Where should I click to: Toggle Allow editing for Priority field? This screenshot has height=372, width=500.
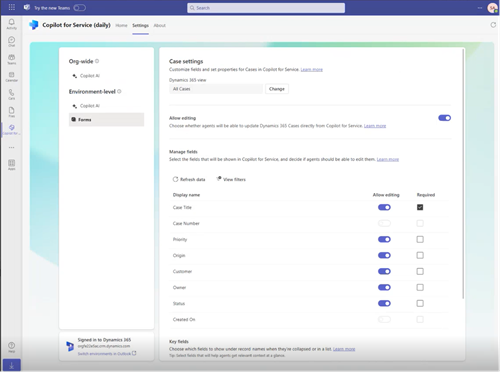pos(384,239)
